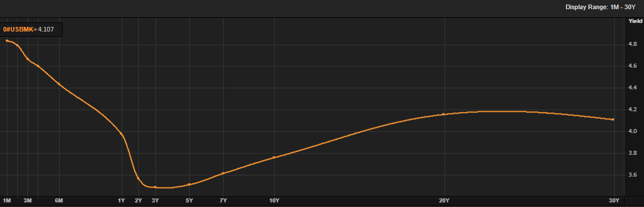Click the 5Y tenor label on the x-axis
This screenshot has height=207, width=644.
[189, 201]
